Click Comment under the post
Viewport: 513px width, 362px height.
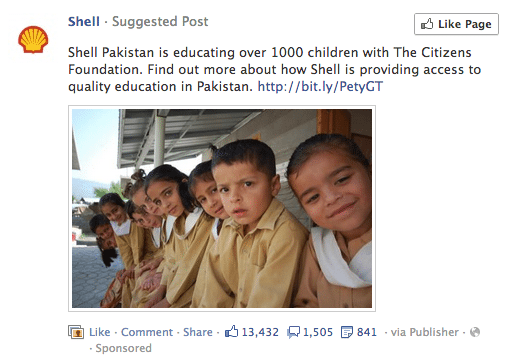click(147, 332)
